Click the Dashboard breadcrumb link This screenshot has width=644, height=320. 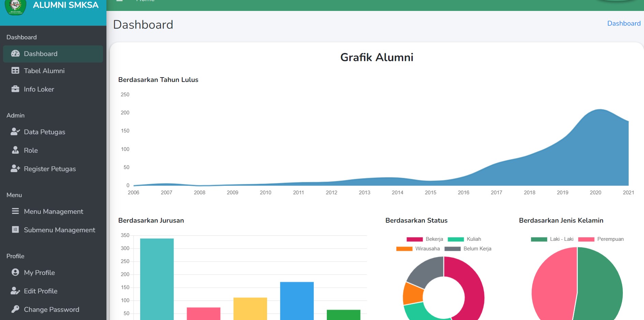pyautogui.click(x=624, y=23)
